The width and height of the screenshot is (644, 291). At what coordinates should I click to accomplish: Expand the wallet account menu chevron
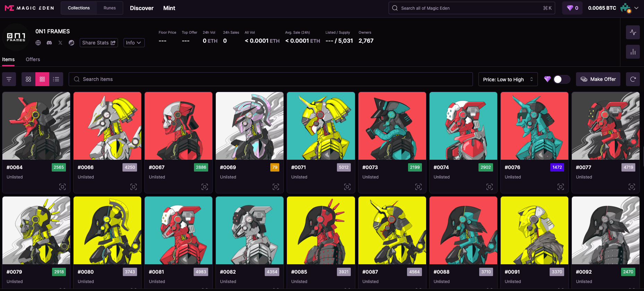point(636,8)
